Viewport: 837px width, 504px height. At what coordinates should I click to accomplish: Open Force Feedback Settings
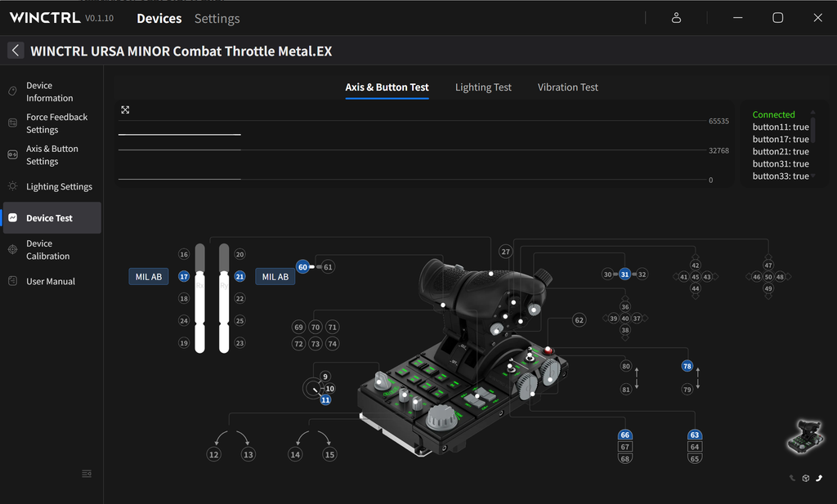click(52, 123)
